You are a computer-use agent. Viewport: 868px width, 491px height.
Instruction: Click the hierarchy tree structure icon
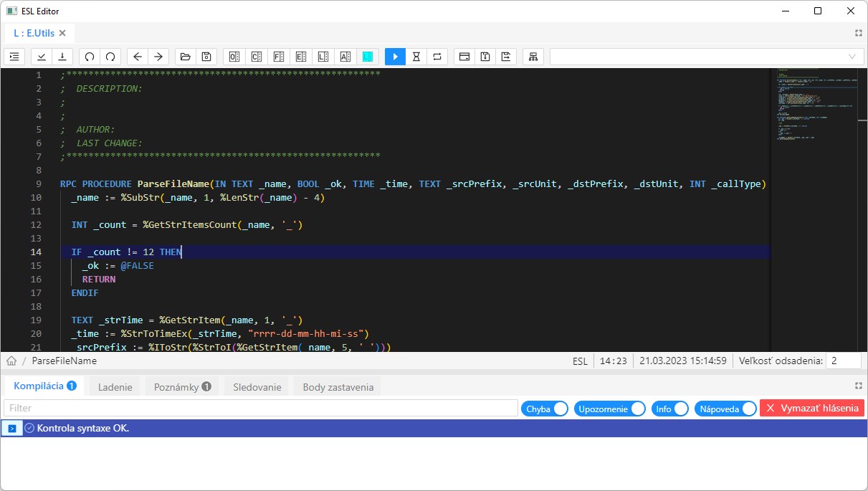point(533,57)
